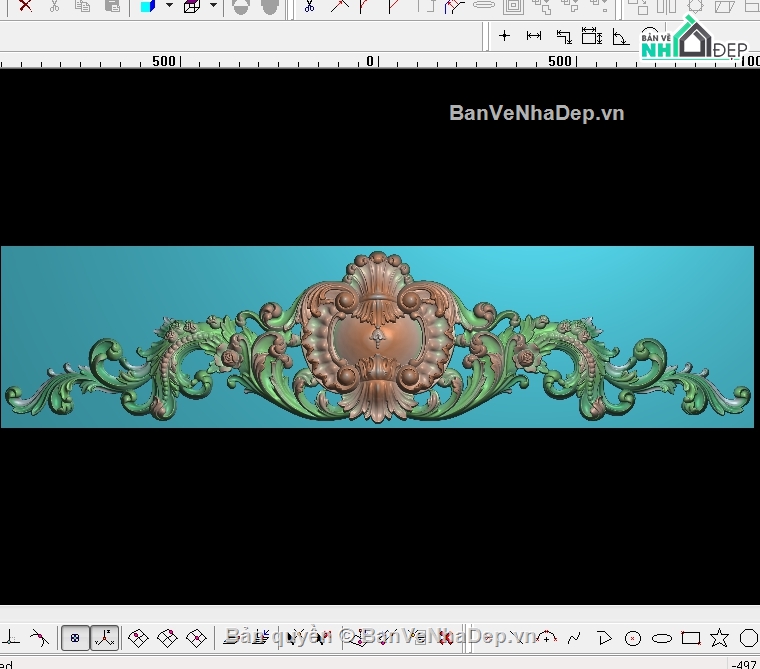
Task: Click the scissors trim tool
Action: pos(309,6)
